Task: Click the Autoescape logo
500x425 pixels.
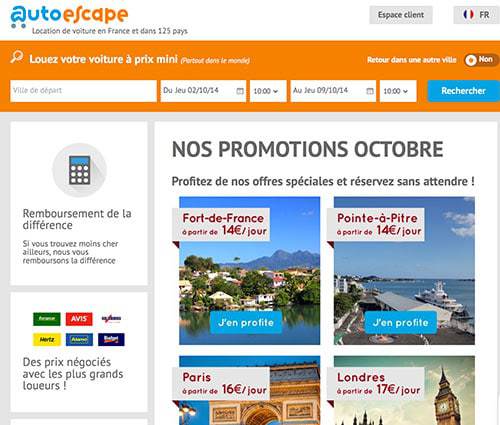Action: pos(69,16)
